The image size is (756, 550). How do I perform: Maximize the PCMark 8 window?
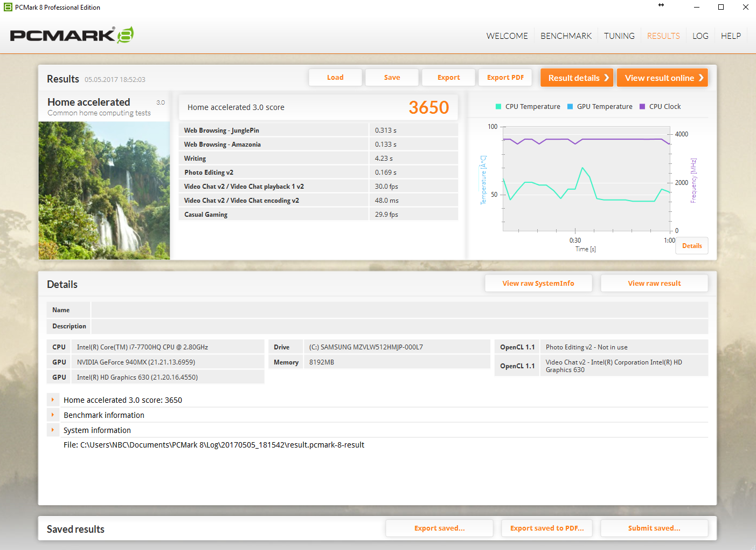721,8
